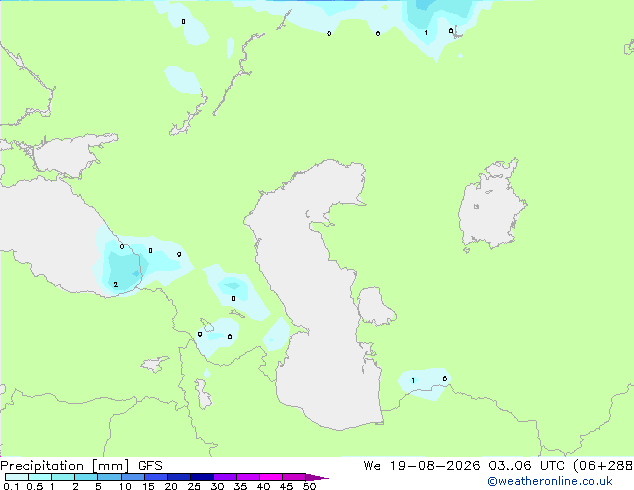The image size is (634, 490).
Task: Click map value 1 southeast of Caspian Sea
Action: 413,380
